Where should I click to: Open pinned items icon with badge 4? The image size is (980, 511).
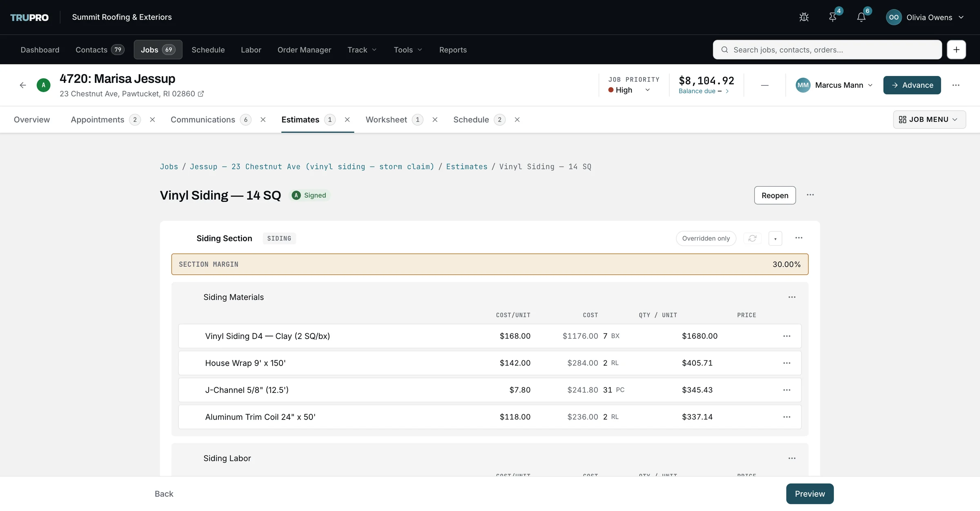point(833,17)
